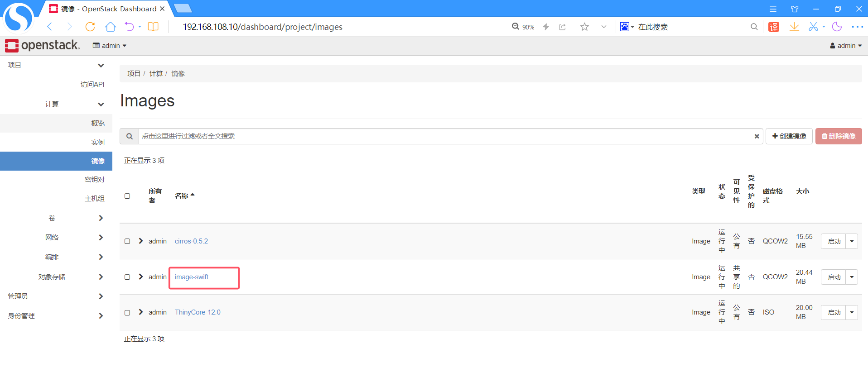This screenshot has width=868, height=377.
Task: Open the cirros-0.5.2 image link
Action: 191,241
